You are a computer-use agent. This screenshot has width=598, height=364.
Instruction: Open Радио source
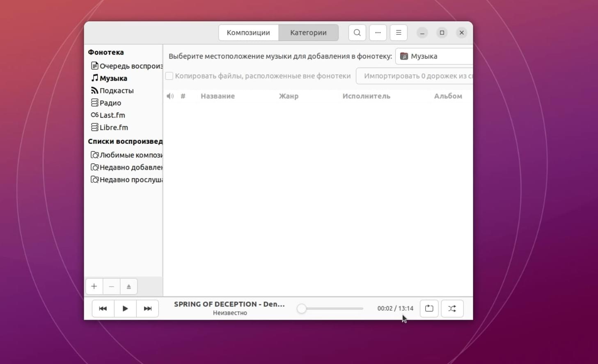point(124,103)
